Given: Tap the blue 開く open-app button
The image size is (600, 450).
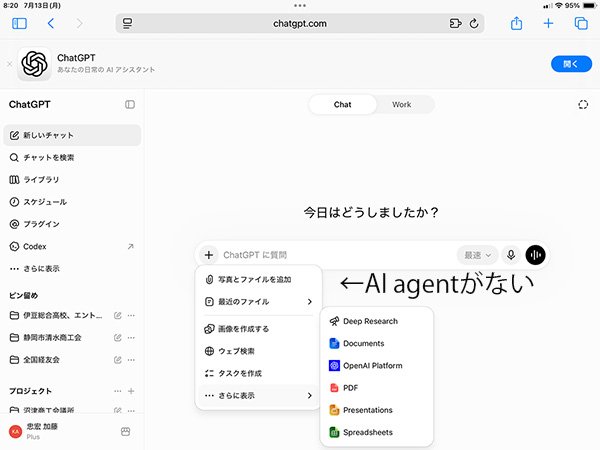Looking at the screenshot, I should [x=571, y=64].
